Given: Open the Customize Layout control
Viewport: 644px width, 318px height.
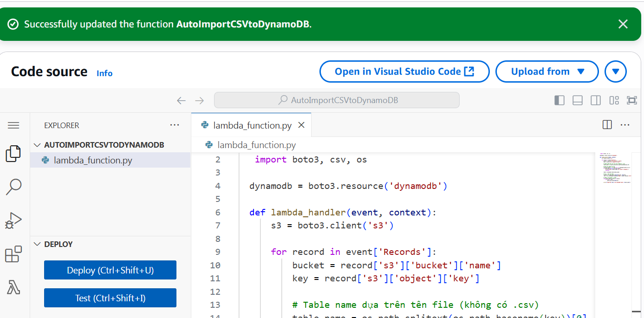Looking at the screenshot, I should 614,100.
